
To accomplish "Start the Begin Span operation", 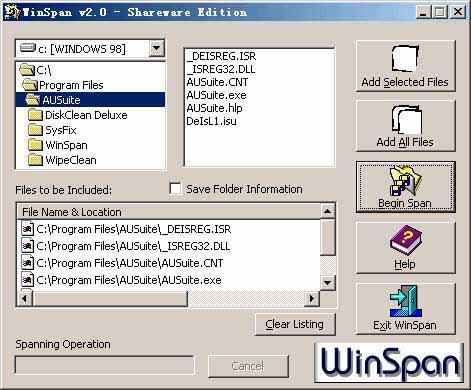I will 405,187.
